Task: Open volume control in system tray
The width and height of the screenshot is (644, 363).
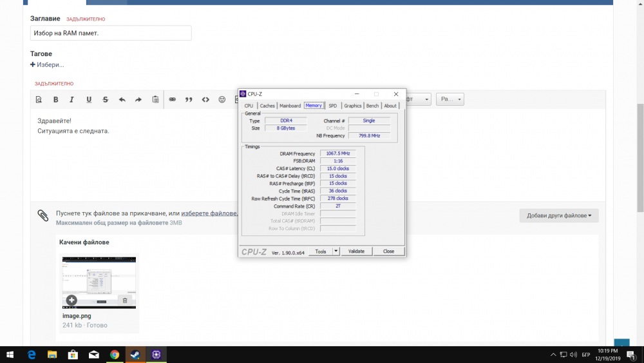Action: pyautogui.click(x=573, y=355)
